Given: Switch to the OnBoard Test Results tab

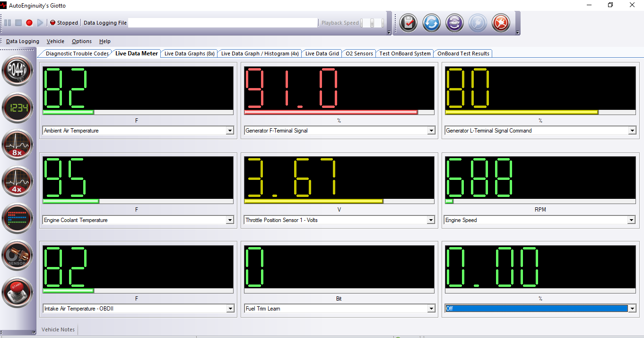Looking at the screenshot, I should 463,53.
